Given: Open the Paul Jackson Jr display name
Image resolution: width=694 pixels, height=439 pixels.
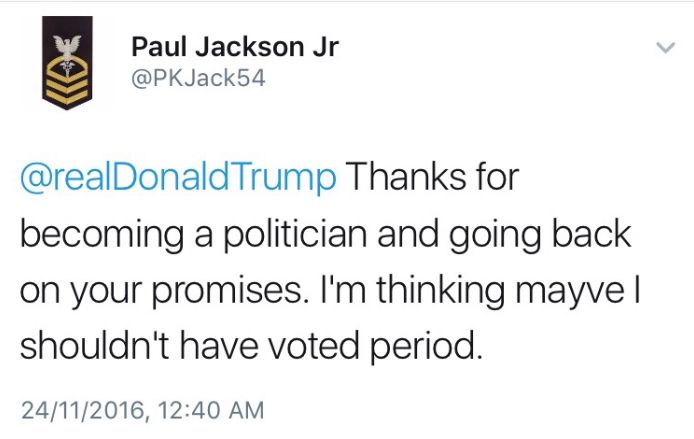Looking at the screenshot, I should tap(235, 47).
